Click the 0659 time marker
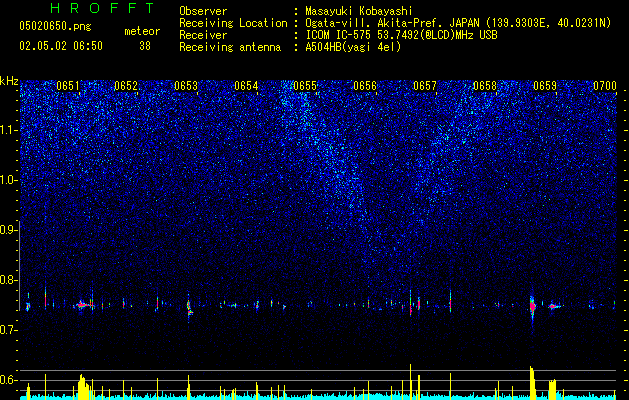The width and height of the screenshot is (629, 400). coord(545,86)
